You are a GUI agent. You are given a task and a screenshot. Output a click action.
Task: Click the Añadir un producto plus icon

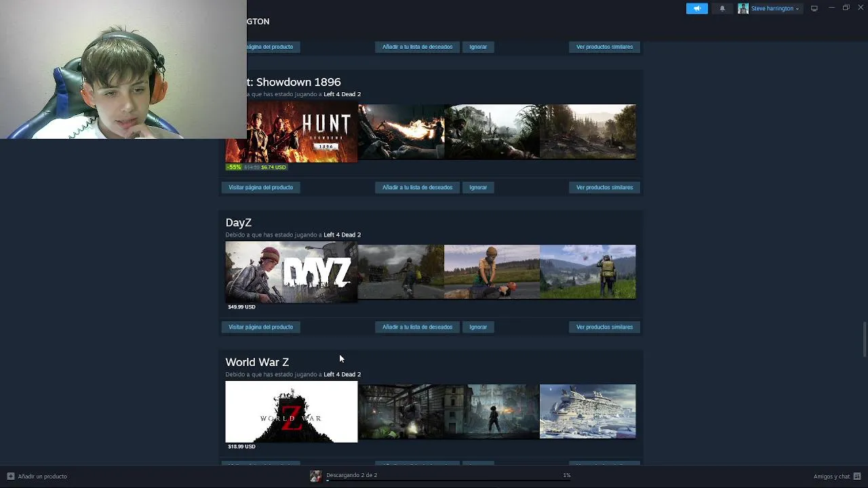click(10, 476)
